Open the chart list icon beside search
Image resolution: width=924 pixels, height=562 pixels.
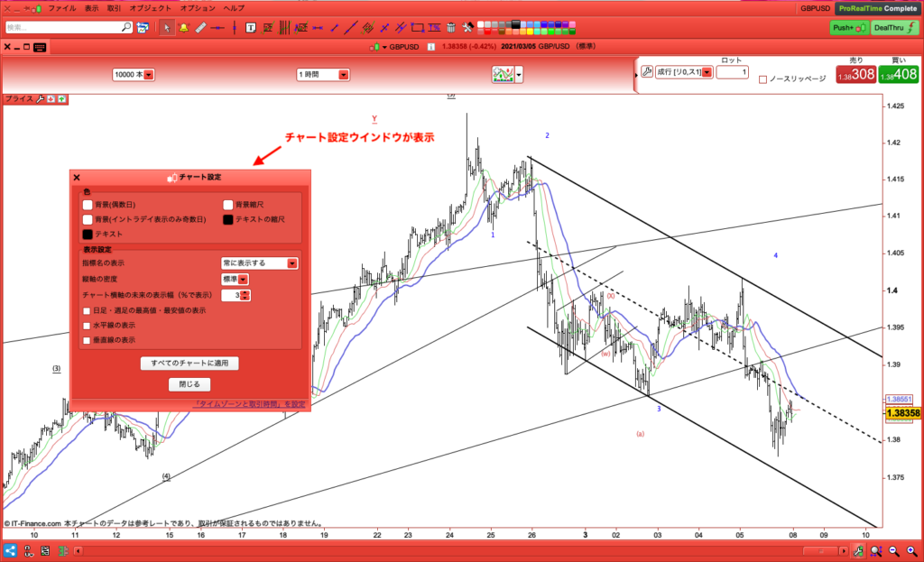coord(143,27)
